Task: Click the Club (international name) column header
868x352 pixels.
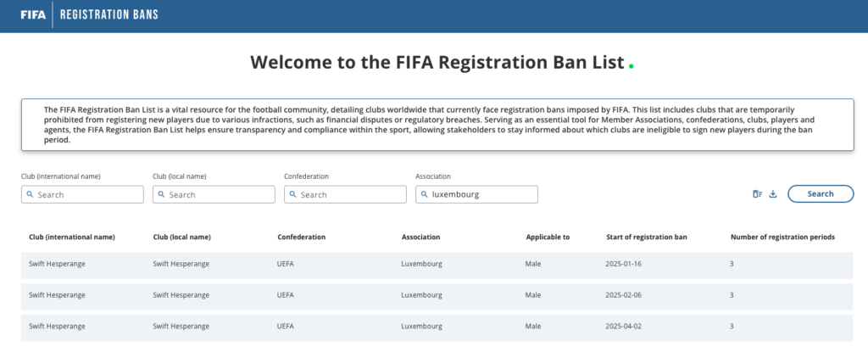Action: click(x=72, y=237)
